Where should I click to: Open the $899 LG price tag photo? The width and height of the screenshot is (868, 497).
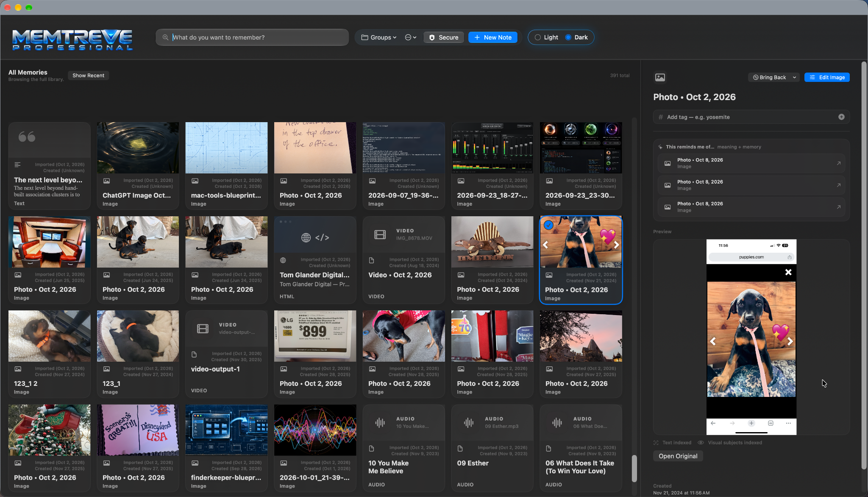coord(315,354)
